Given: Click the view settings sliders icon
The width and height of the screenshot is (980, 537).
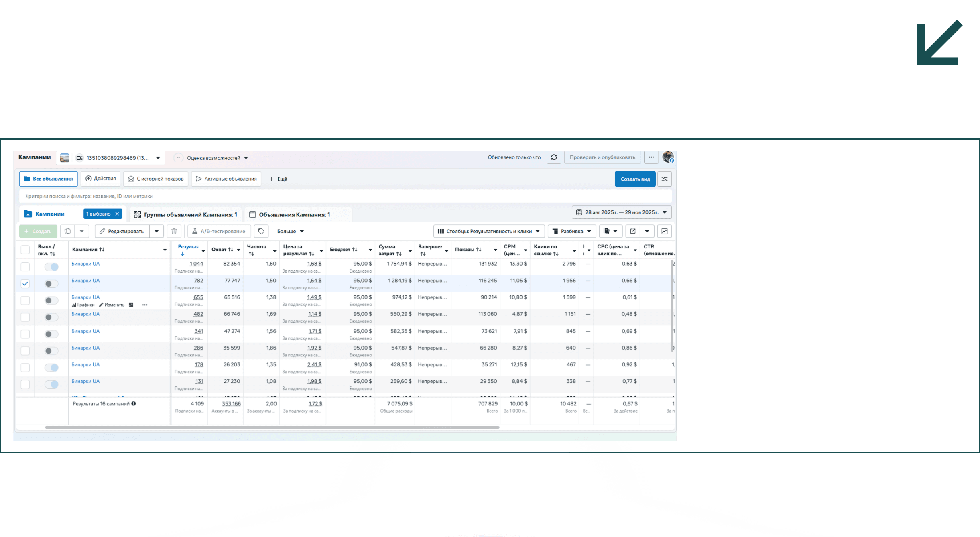Looking at the screenshot, I should pos(665,179).
